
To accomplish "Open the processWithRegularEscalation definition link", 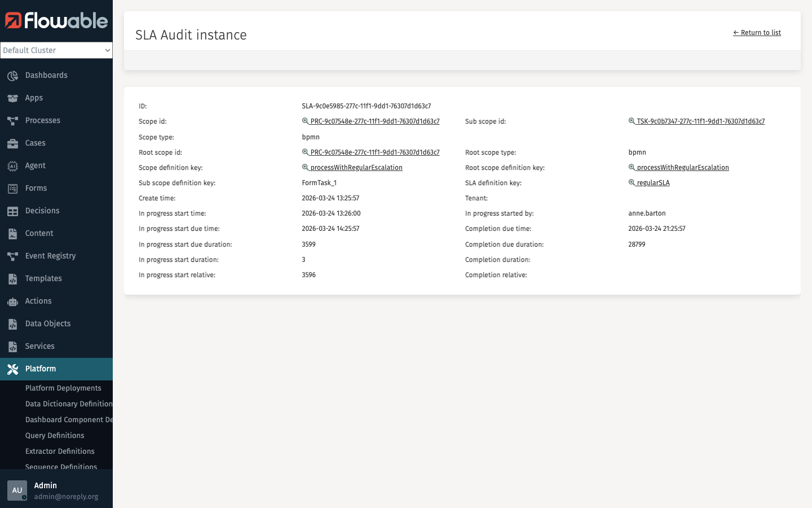I will (x=356, y=167).
